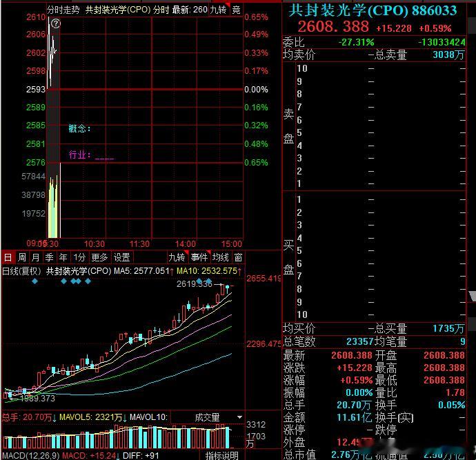Switch to 日 daily period tab
Viewport: 476px width, 460px height.
[8, 258]
